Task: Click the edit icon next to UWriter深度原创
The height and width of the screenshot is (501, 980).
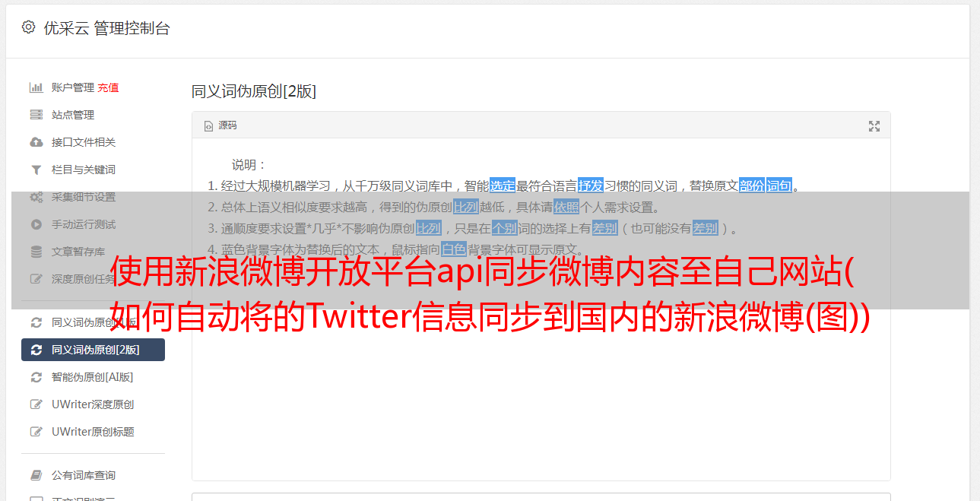Action: click(x=36, y=404)
